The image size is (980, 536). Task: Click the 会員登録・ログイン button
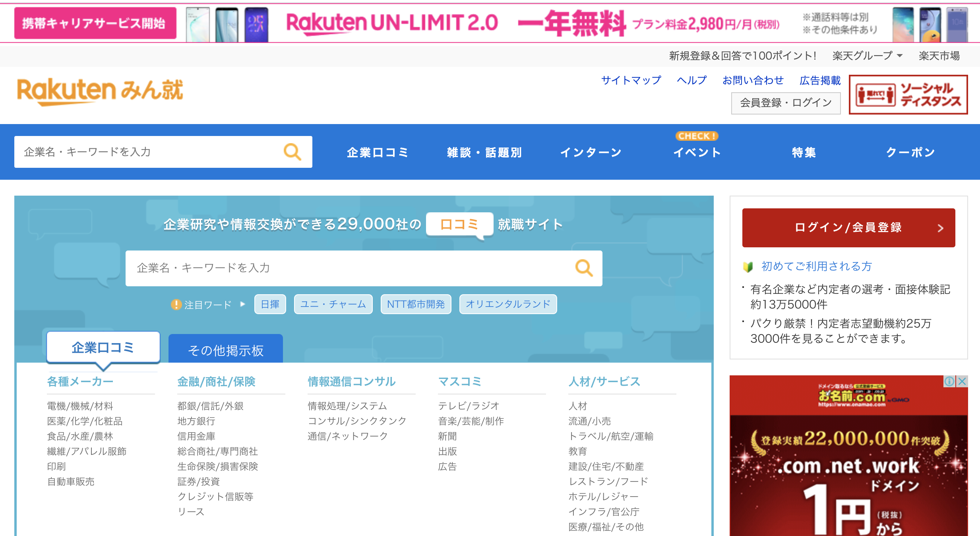coord(786,103)
